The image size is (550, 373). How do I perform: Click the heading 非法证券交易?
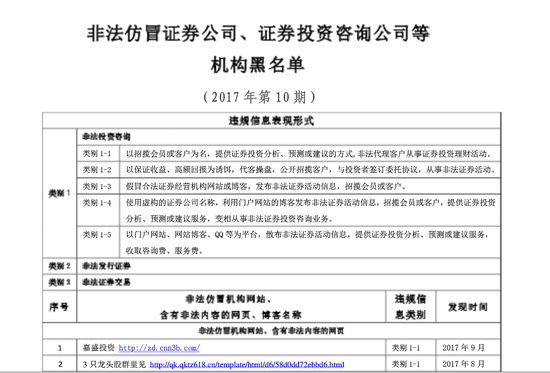point(107,282)
